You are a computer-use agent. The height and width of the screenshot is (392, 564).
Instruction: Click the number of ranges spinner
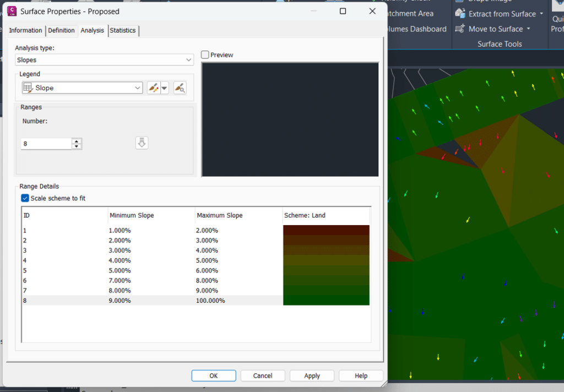(76, 144)
